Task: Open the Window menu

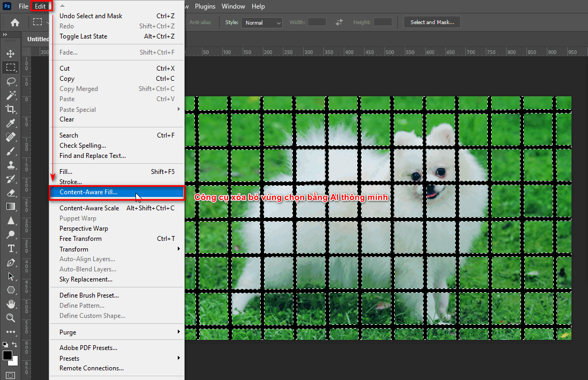Action: click(x=233, y=6)
